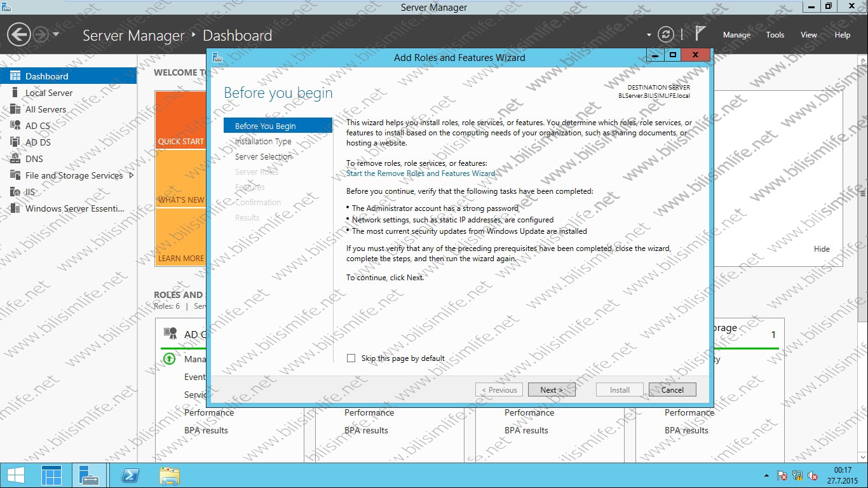Open DNS role in sidebar
The height and width of the screenshot is (488, 868).
[x=68, y=158]
